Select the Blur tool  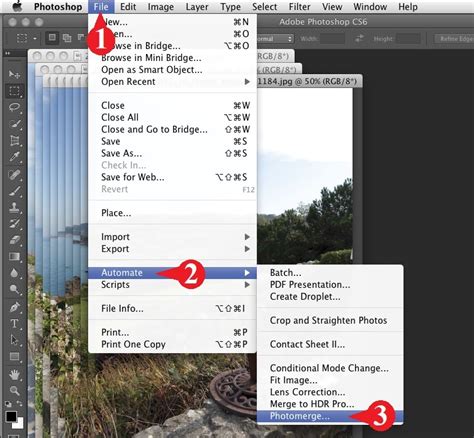[x=14, y=273]
